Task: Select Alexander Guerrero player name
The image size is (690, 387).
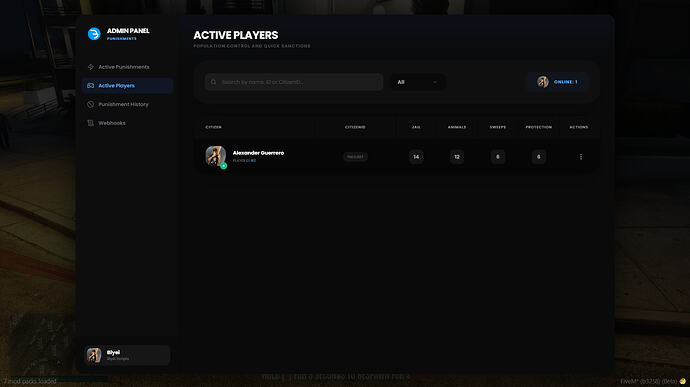Action: [x=258, y=153]
